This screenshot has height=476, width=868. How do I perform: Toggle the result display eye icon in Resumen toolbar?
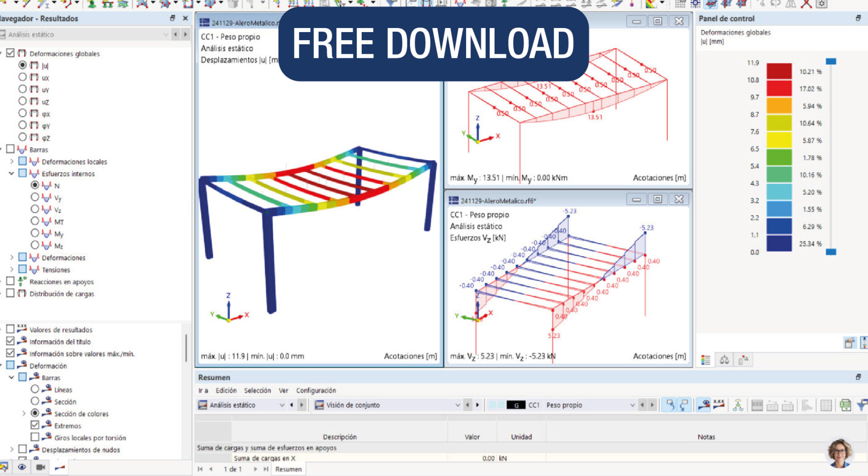(x=703, y=405)
